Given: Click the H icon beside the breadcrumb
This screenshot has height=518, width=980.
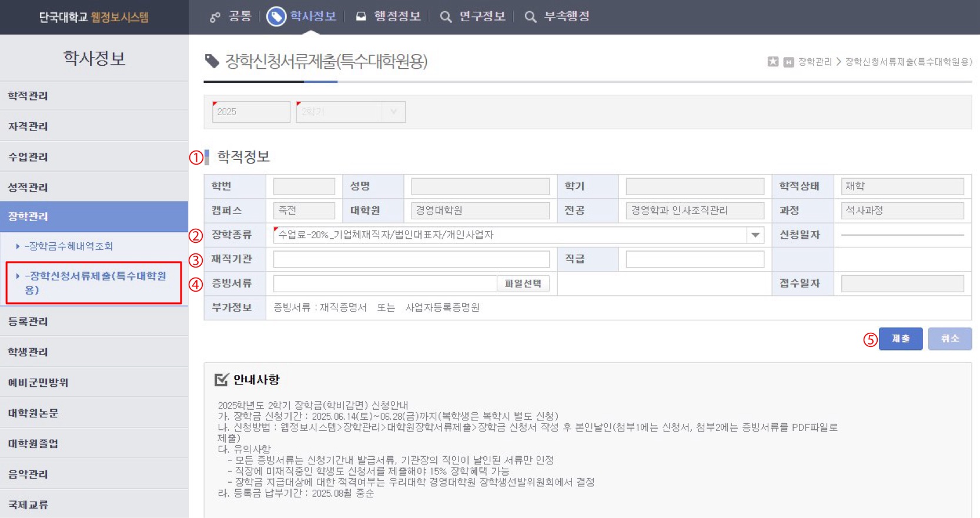Looking at the screenshot, I should tap(788, 62).
